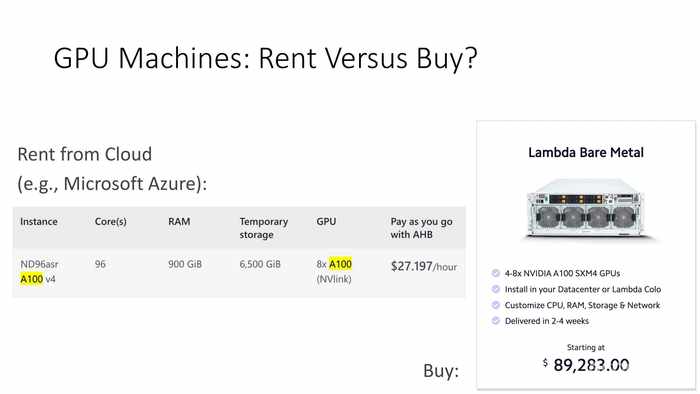Click the slide title GPU Machines: Rent Versus Buy?

pos(266,58)
